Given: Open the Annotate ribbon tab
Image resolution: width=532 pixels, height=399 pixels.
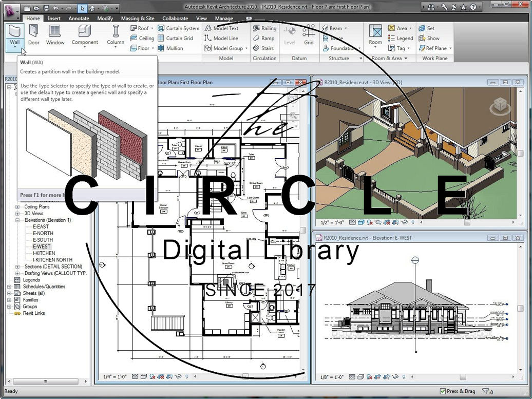Looking at the screenshot, I should (79, 18).
